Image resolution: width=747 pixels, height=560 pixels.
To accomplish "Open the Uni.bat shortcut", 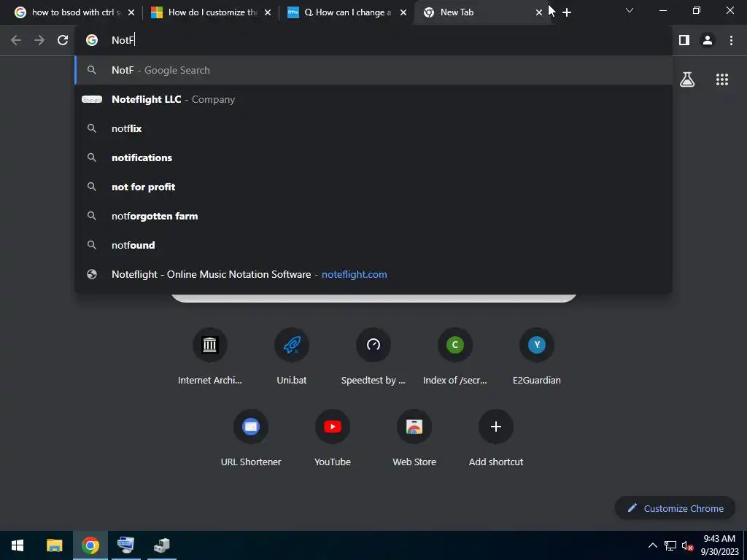I will coord(292,355).
